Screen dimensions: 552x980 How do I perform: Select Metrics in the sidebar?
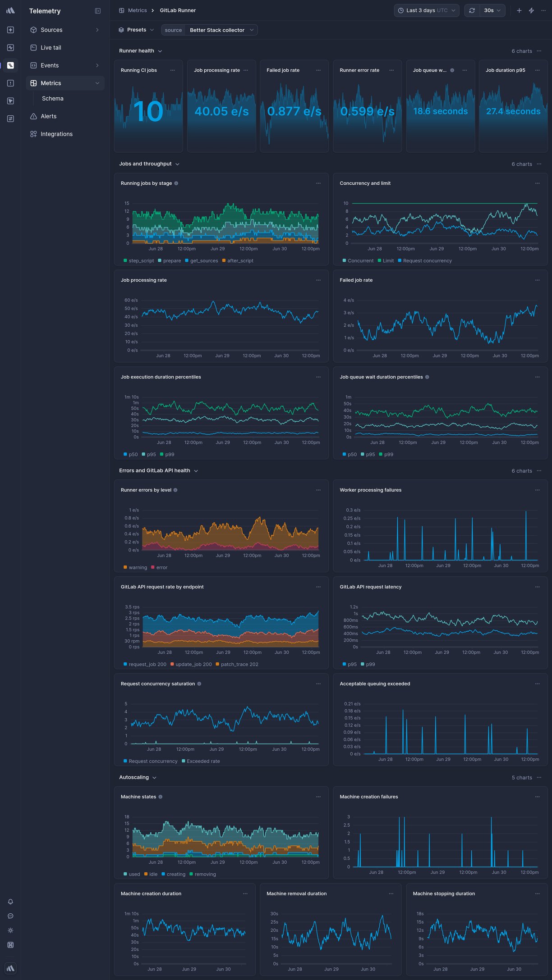pyautogui.click(x=65, y=83)
